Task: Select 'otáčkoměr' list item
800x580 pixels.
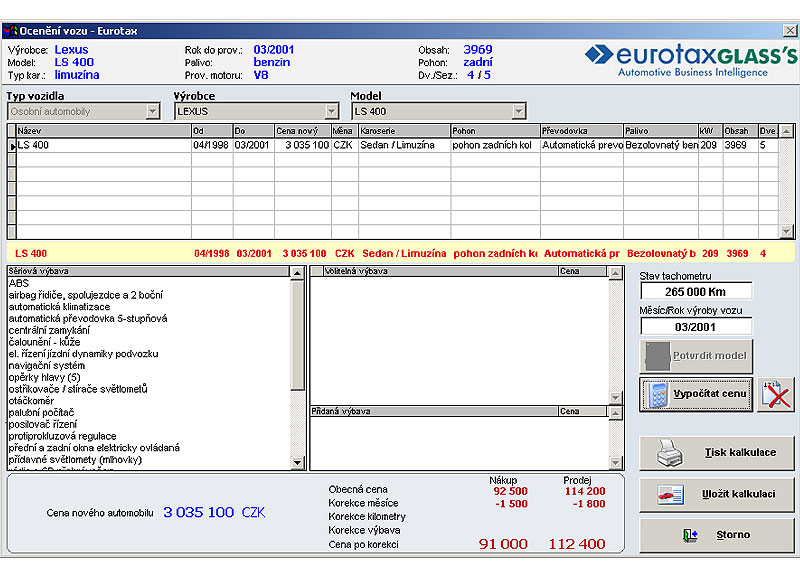Action: point(31,400)
